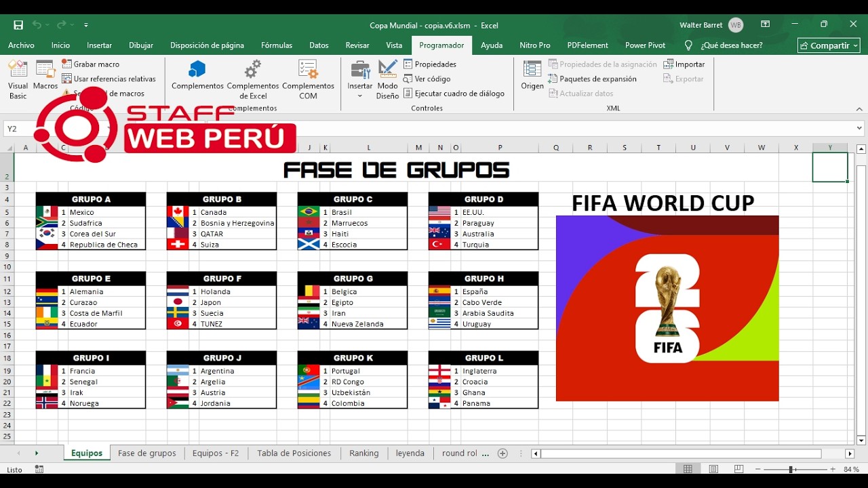Viewport: 868px width, 488px height.
Task: Select the leyenda sheet tab
Action: coord(410,453)
